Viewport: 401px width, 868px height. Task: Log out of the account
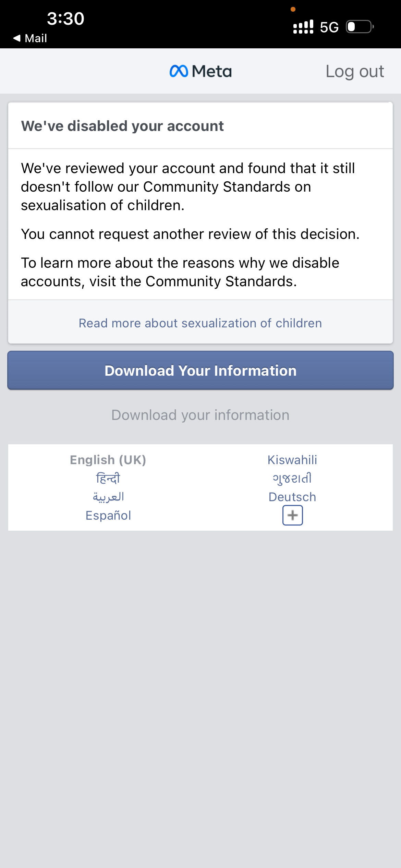(355, 72)
